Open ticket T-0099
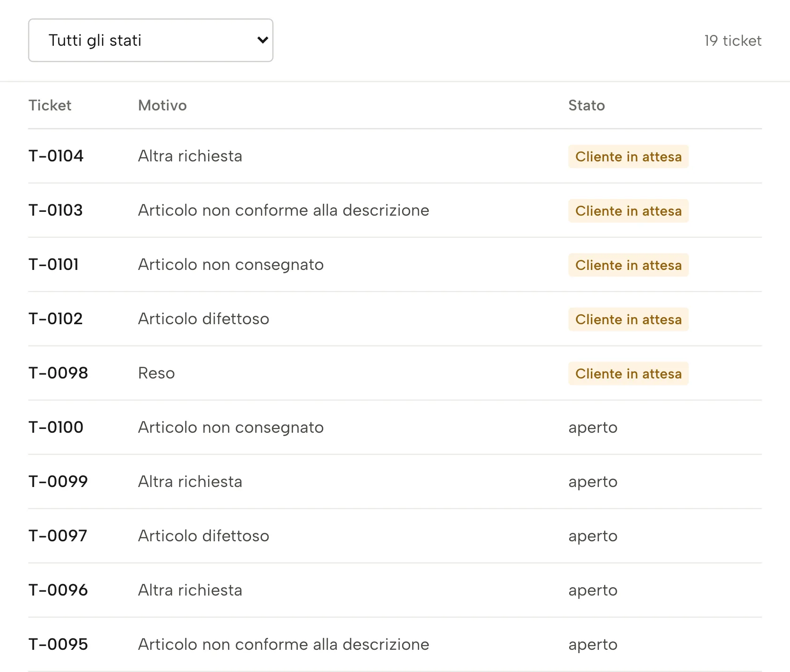 pyautogui.click(x=58, y=481)
